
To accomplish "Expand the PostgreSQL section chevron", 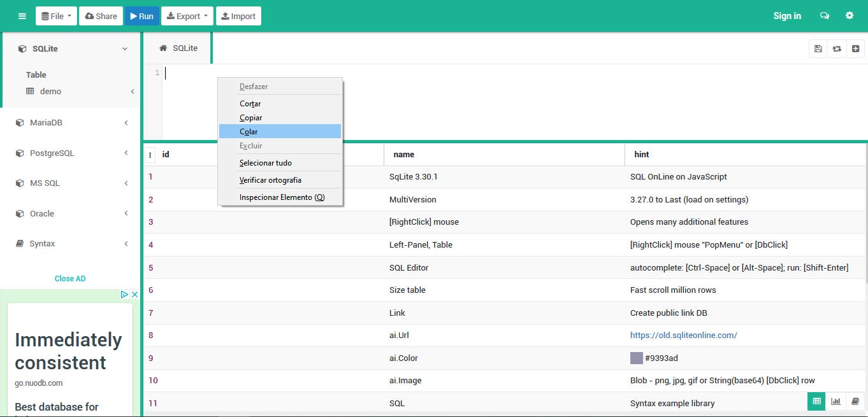I will click(x=126, y=153).
